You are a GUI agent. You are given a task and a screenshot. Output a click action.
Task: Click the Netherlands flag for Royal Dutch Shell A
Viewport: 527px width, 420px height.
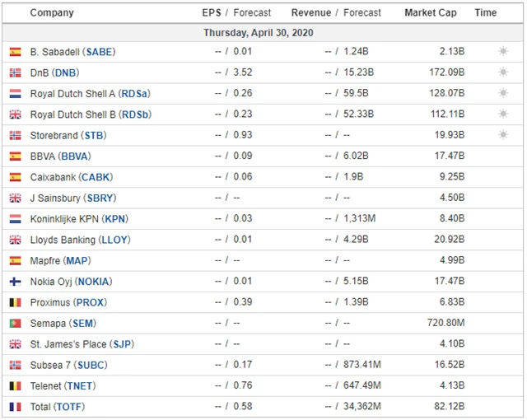click(x=15, y=94)
